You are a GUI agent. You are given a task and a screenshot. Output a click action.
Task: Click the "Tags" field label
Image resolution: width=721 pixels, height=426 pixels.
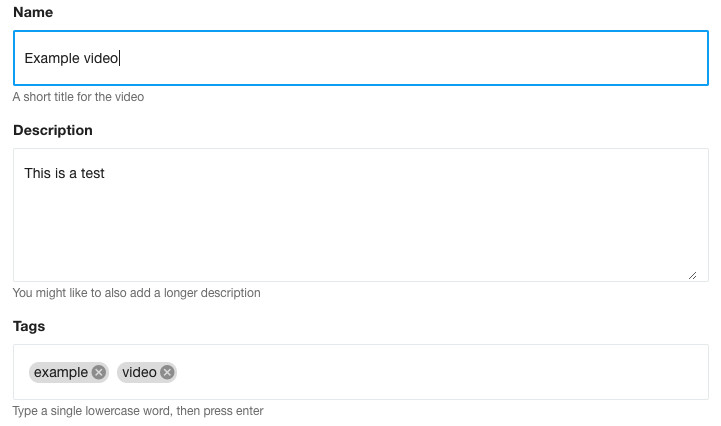(29, 326)
